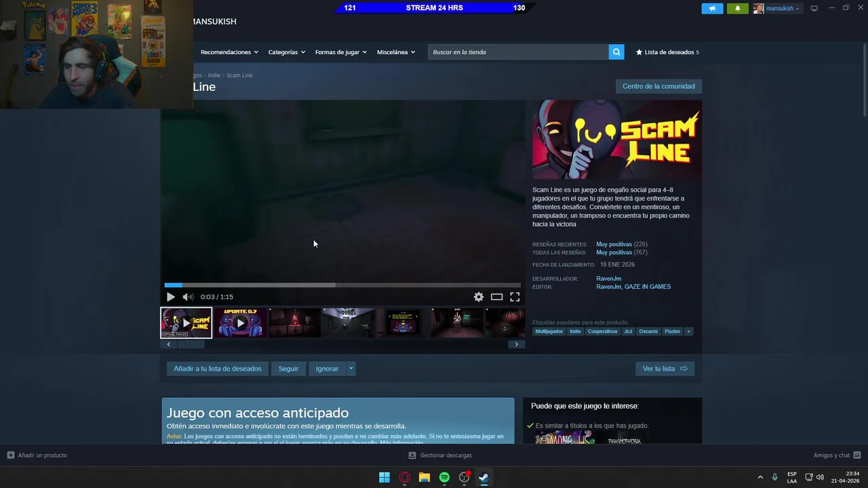The width and height of the screenshot is (868, 488).
Task: Enter fullscreen on the trailer video
Action: click(515, 297)
